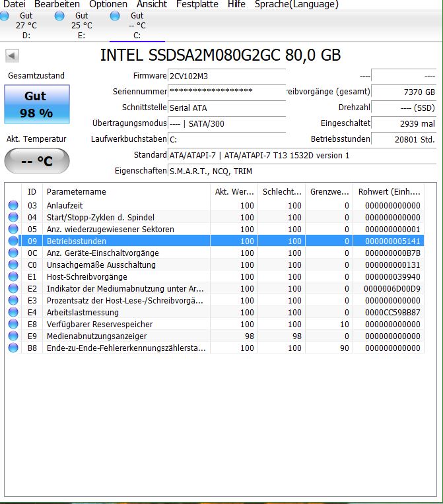443x504 pixels.
Task: Click status icon of Ende-zu-Ende-Fehlererkennung row
Action: pos(13,348)
